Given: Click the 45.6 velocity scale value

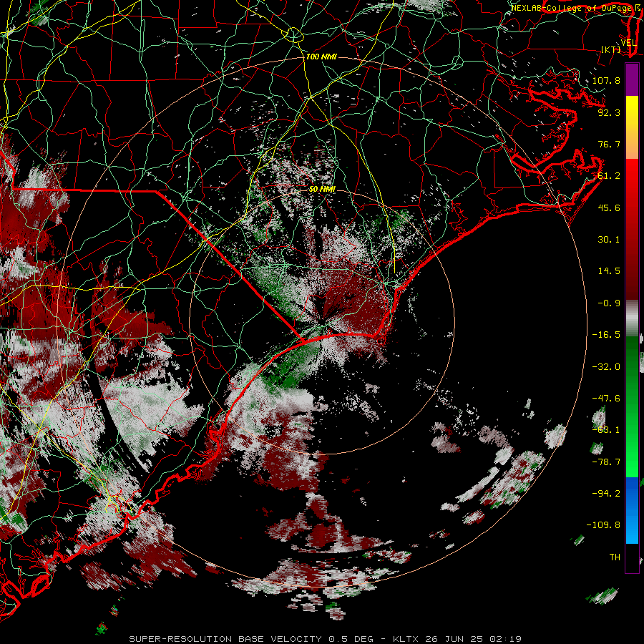Looking at the screenshot, I should 609,208.
